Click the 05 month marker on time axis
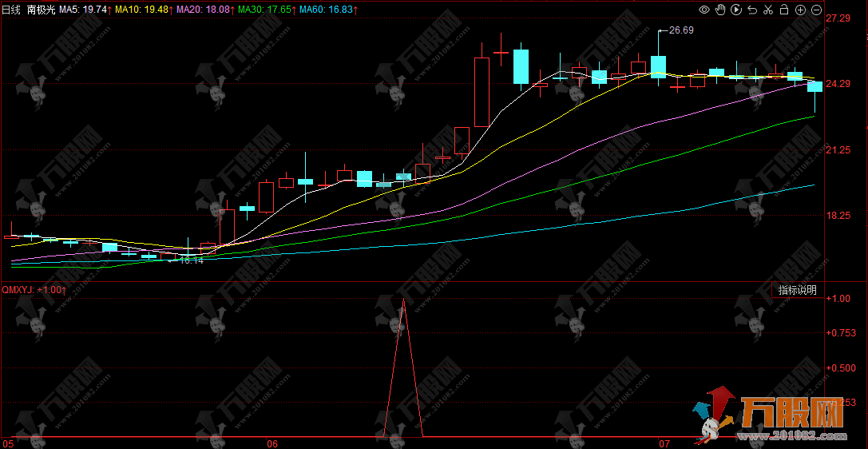Viewport: 868px width, 449px height. click(x=7, y=443)
